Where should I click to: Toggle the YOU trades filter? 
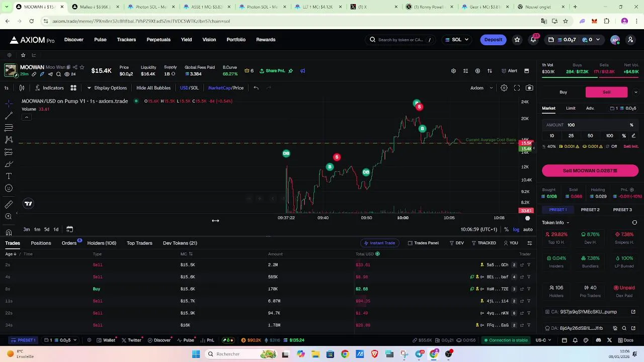(511, 243)
